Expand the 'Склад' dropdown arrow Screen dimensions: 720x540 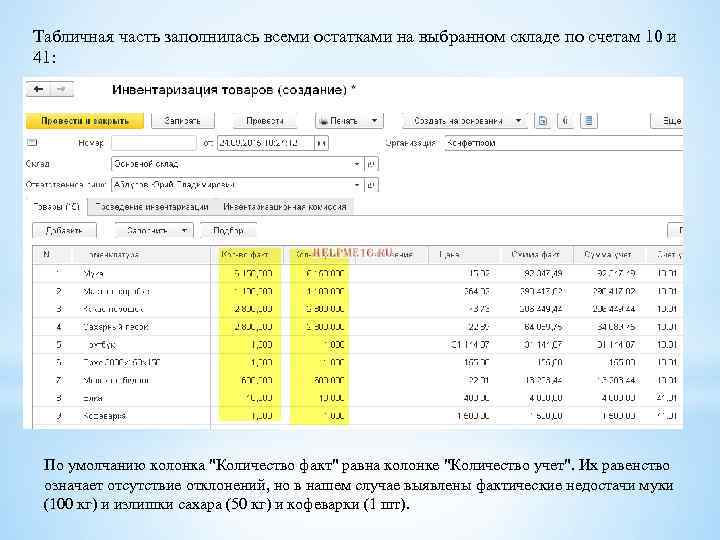tap(356, 164)
